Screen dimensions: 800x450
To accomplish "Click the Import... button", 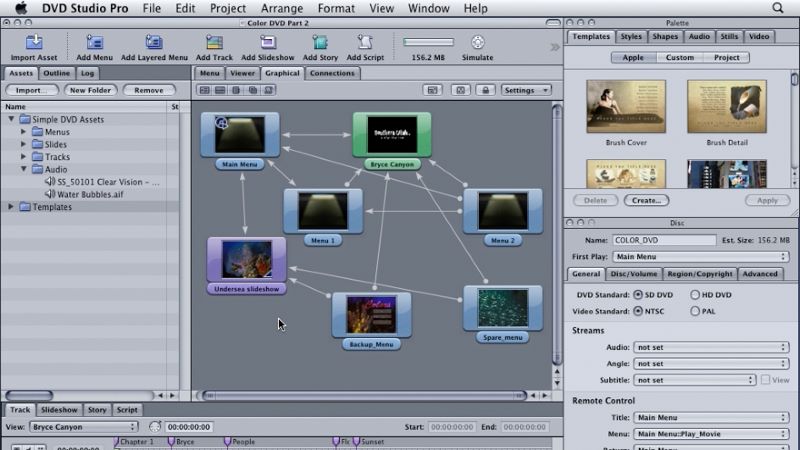I will (32, 90).
